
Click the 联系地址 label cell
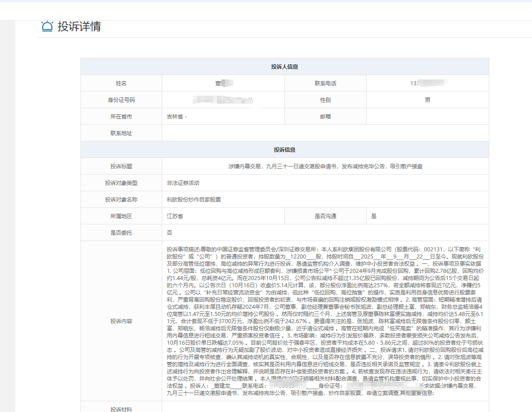121,133
